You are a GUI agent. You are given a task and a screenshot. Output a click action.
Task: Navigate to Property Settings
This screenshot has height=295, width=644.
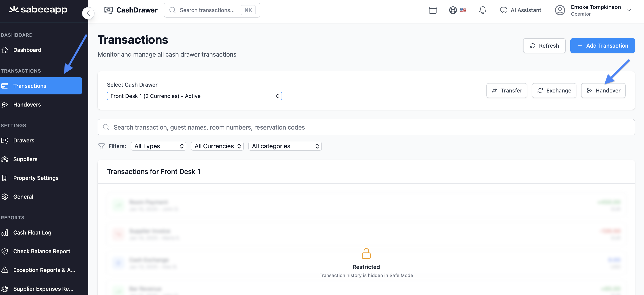coord(36,178)
